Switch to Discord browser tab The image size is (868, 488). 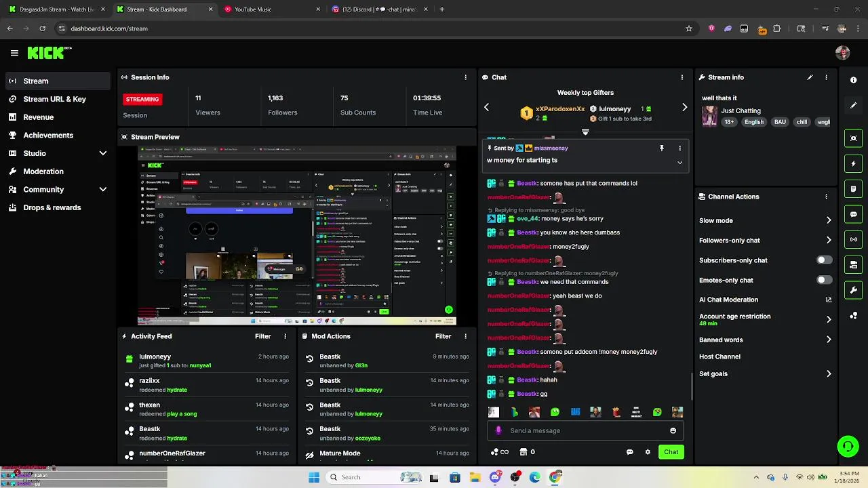pyautogui.click(x=380, y=9)
